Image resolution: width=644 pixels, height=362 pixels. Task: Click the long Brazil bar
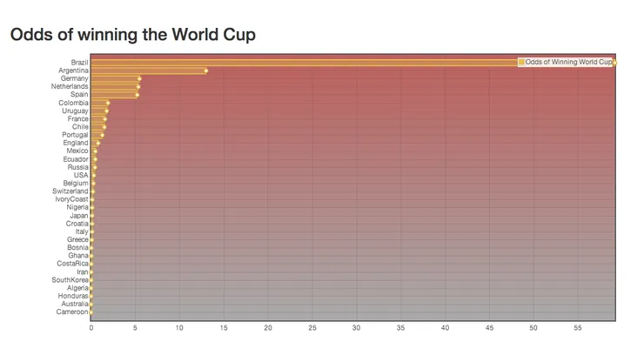pos(305,63)
